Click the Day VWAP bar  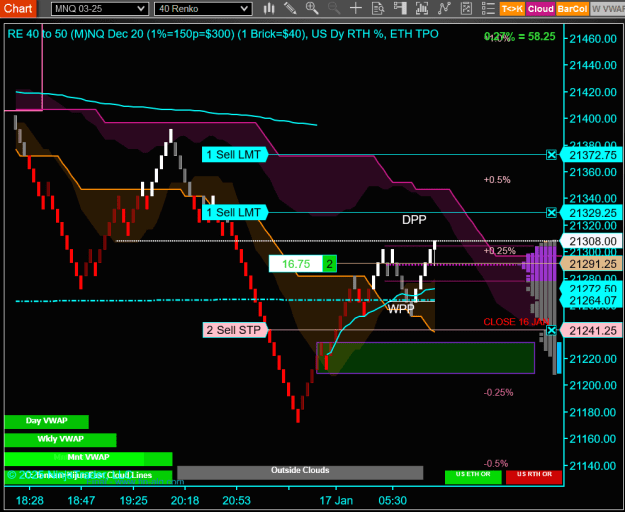pyautogui.click(x=46, y=422)
